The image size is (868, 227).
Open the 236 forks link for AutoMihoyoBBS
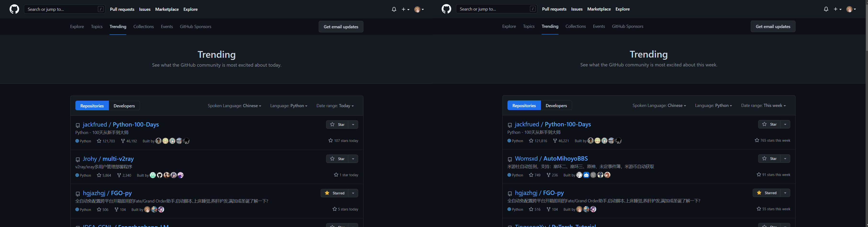[552, 175]
